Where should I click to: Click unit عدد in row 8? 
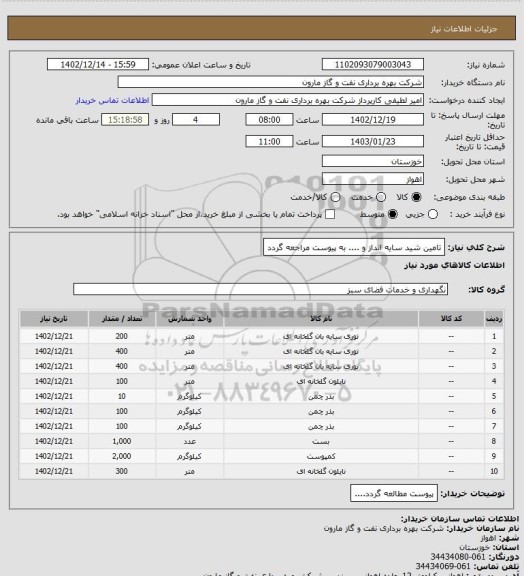point(190,441)
